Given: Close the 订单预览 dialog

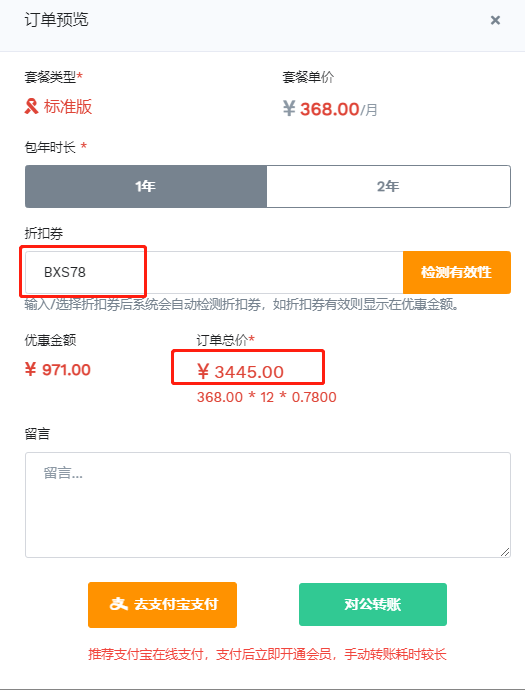Looking at the screenshot, I should 495,20.
